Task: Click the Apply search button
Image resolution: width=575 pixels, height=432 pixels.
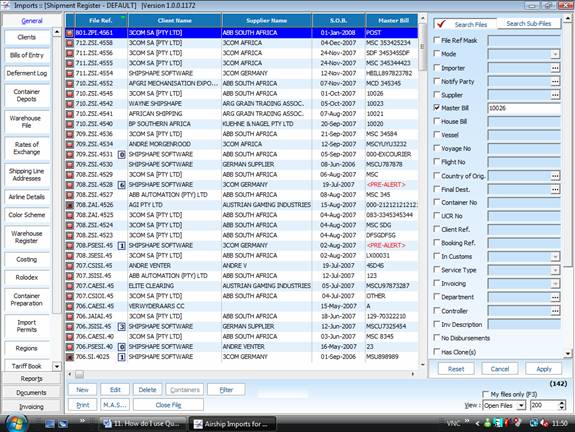Action: point(544,369)
